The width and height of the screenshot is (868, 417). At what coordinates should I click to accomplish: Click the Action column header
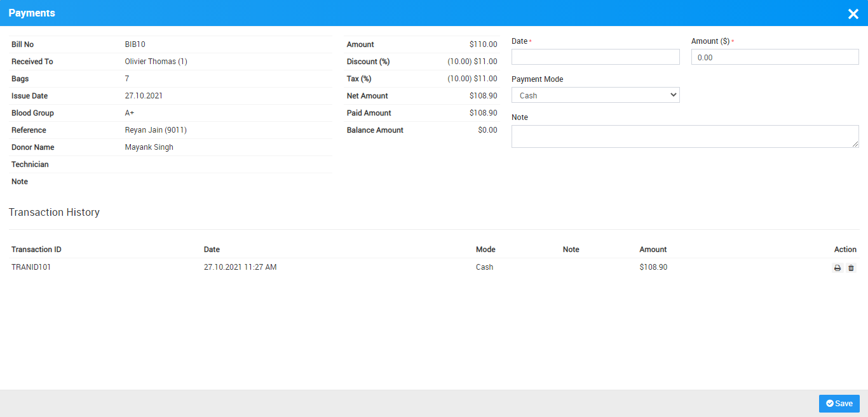[x=845, y=249]
